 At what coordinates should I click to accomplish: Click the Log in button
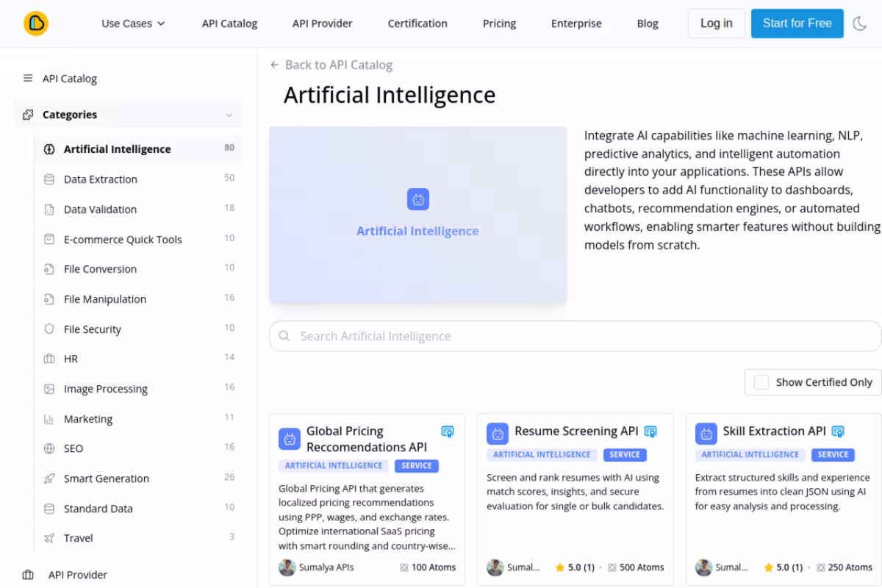(716, 24)
